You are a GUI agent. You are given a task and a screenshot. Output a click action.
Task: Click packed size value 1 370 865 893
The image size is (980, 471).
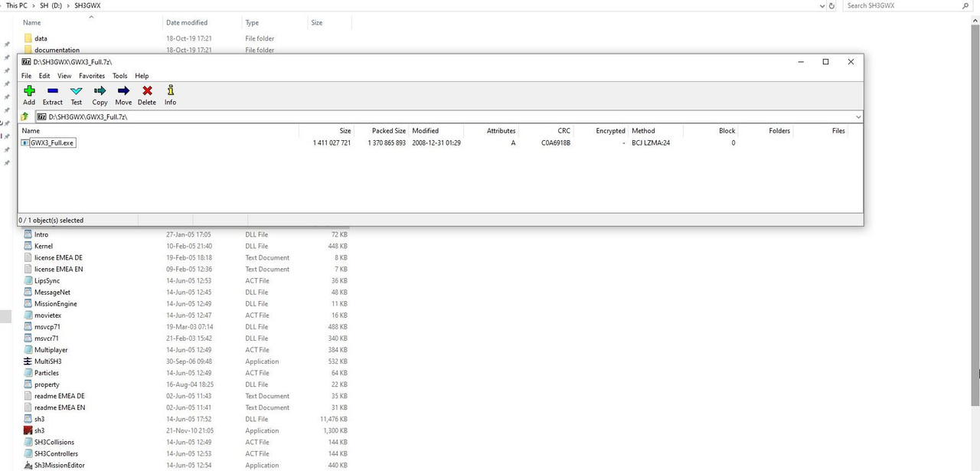(x=387, y=143)
